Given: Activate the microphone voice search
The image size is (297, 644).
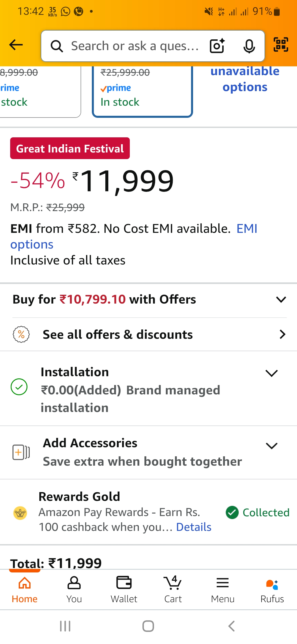Looking at the screenshot, I should pyautogui.click(x=248, y=46).
